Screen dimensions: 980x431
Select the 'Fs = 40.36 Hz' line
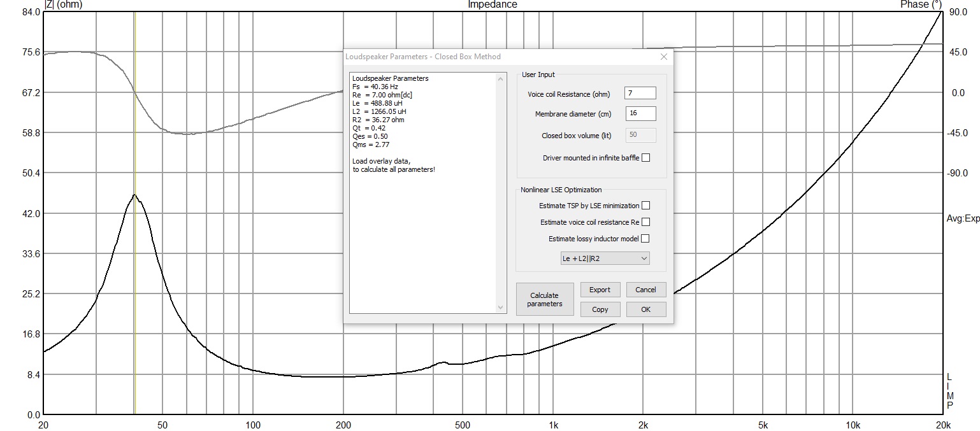click(375, 87)
